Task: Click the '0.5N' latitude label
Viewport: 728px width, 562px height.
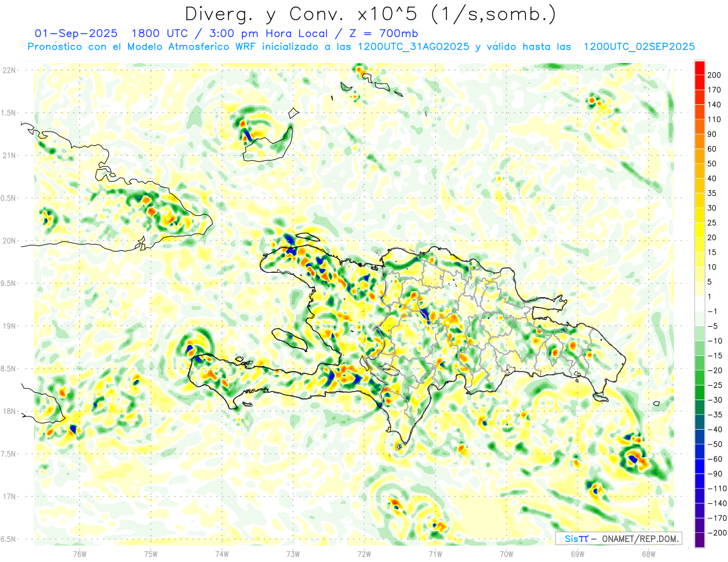Action: point(9,198)
